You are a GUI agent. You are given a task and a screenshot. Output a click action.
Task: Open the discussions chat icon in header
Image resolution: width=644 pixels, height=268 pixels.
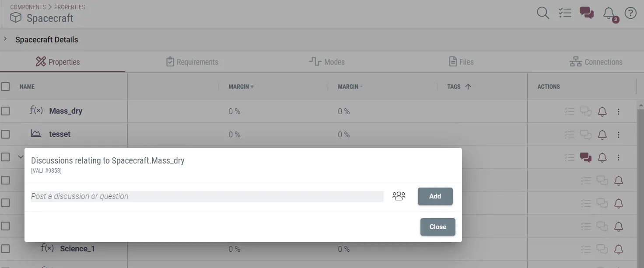tap(587, 13)
